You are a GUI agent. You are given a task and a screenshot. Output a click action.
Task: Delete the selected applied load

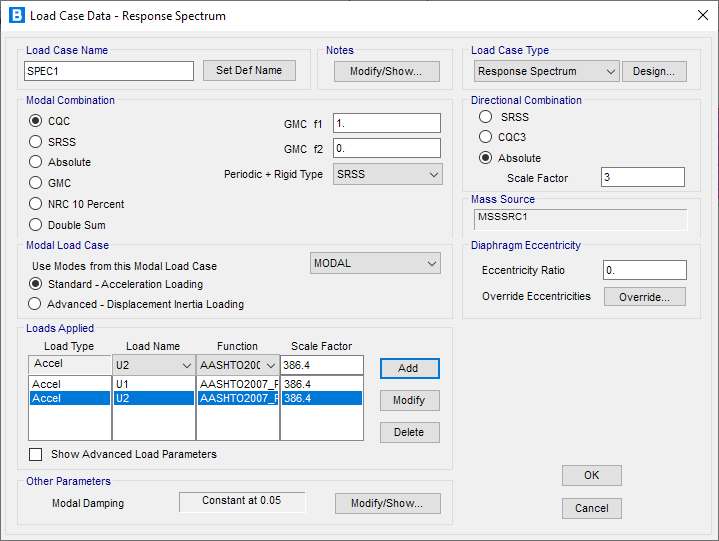pos(409,432)
